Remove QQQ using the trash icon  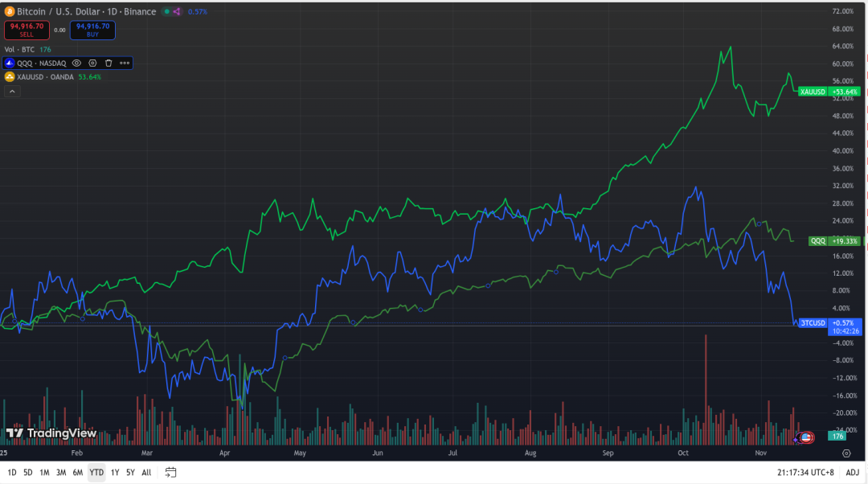coord(108,64)
